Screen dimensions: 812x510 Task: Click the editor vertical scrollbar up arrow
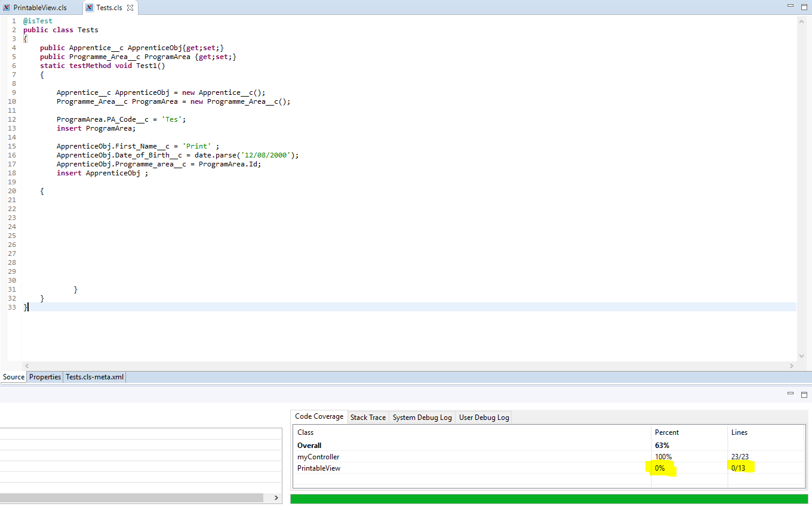pos(802,21)
